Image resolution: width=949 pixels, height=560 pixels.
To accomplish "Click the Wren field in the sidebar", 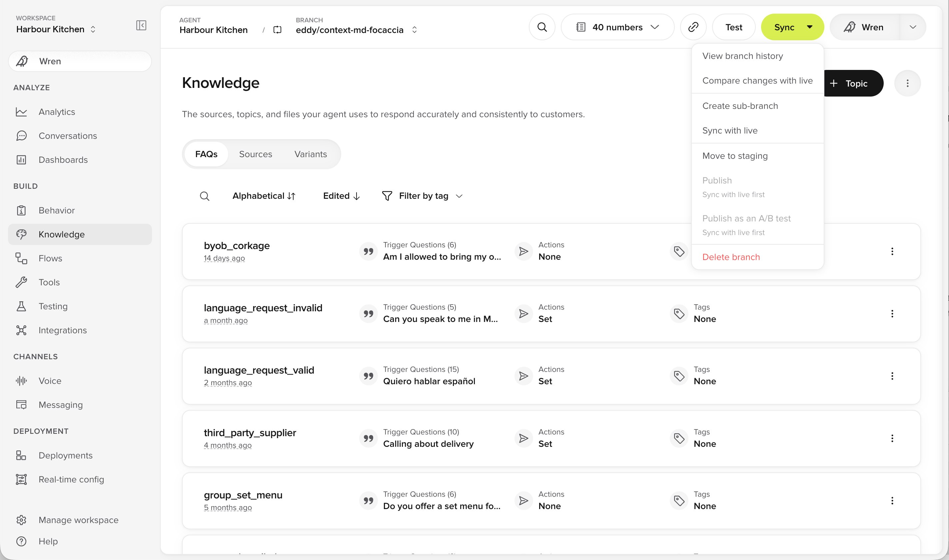I will 80,61.
